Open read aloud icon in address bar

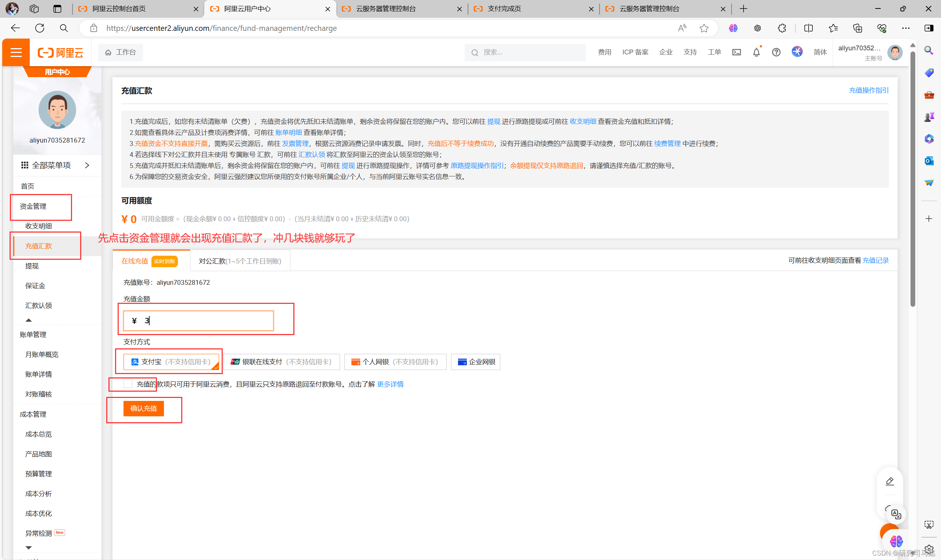pyautogui.click(x=682, y=28)
